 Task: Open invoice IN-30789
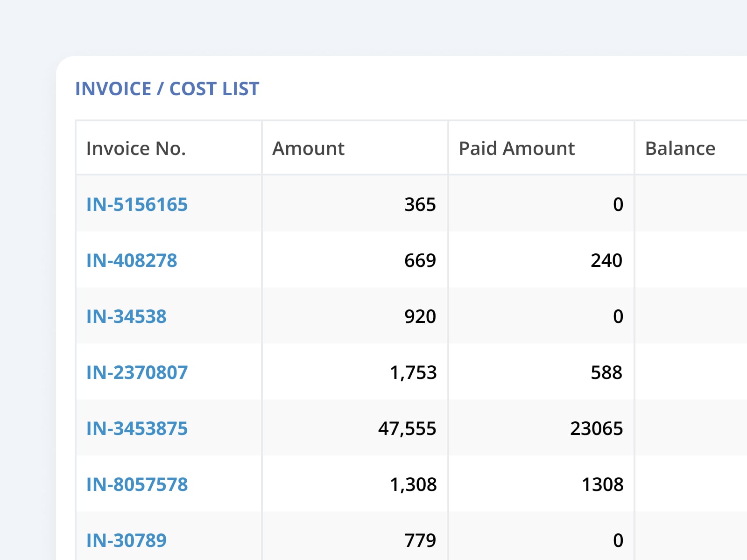pyautogui.click(x=127, y=540)
